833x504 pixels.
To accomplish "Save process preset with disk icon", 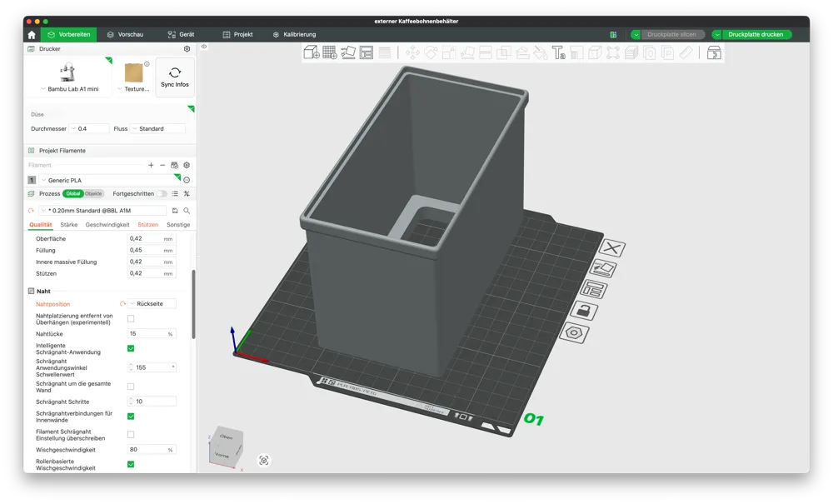I will (x=175, y=211).
